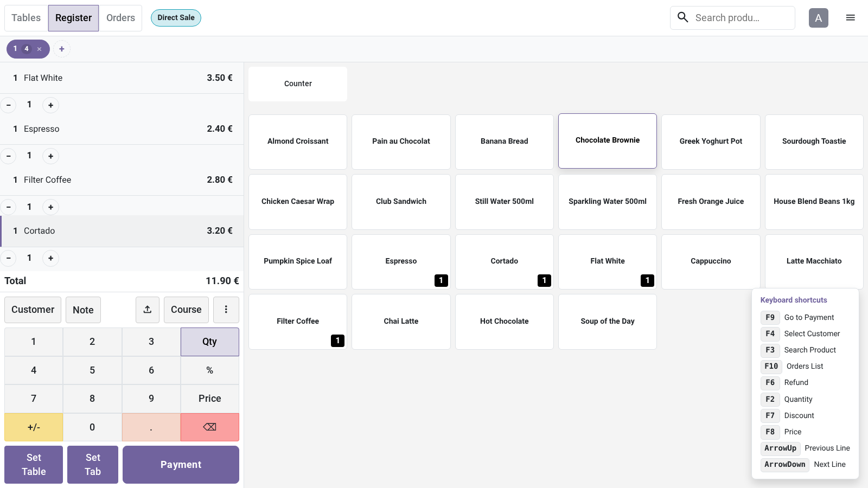Click the plus/minus yellow numpad key

(x=34, y=427)
